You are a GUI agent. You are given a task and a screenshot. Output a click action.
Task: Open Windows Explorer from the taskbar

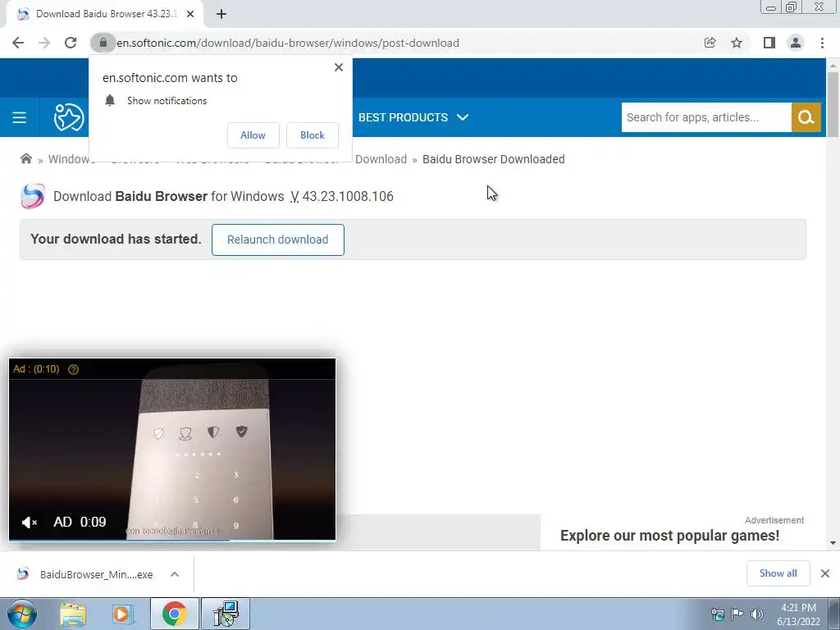73,615
